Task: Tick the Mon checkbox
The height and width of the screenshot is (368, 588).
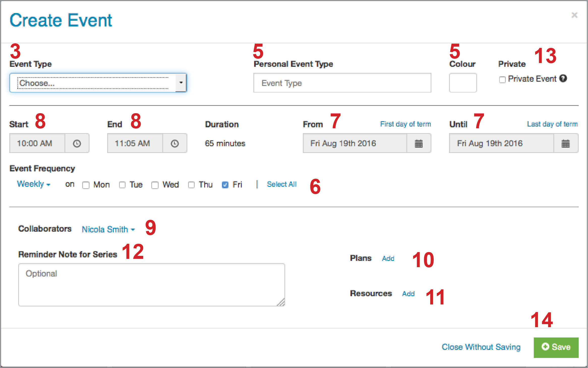Action: [86, 185]
